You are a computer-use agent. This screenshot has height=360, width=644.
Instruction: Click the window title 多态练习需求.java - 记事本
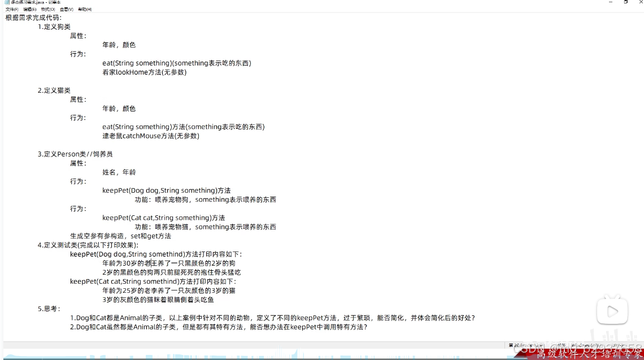click(x=36, y=2)
